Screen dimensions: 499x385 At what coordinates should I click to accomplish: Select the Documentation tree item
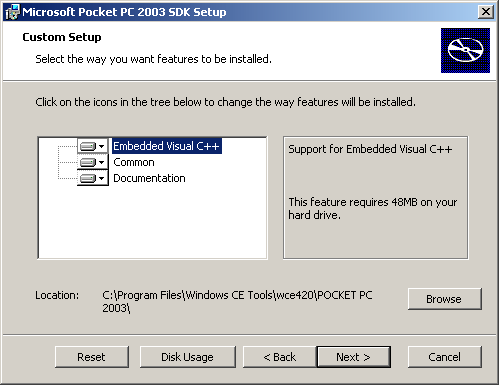click(149, 178)
